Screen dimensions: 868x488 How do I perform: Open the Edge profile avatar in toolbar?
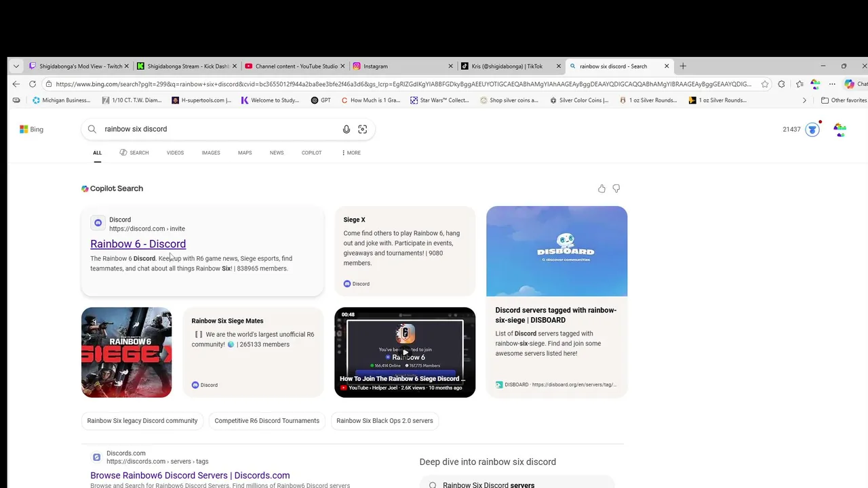pyautogui.click(x=815, y=84)
